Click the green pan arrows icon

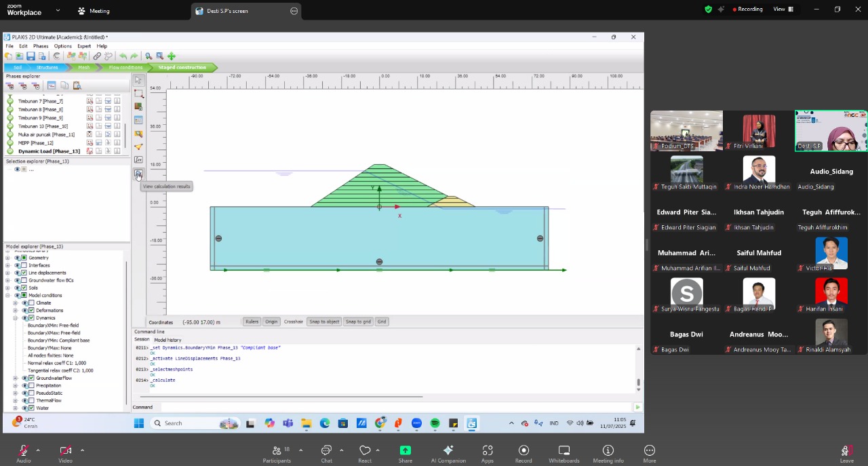pyautogui.click(x=172, y=56)
